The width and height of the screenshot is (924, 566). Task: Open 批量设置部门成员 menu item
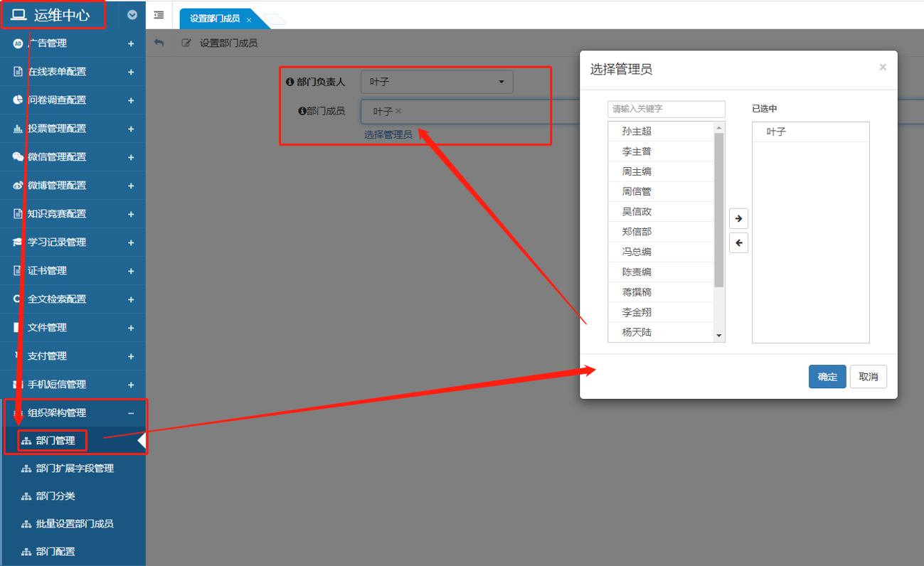coord(75,524)
